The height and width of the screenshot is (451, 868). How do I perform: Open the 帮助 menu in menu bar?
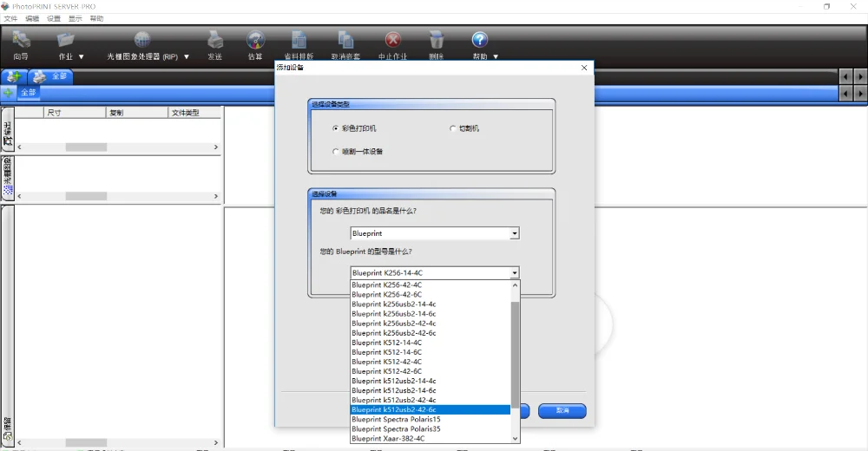click(x=97, y=18)
